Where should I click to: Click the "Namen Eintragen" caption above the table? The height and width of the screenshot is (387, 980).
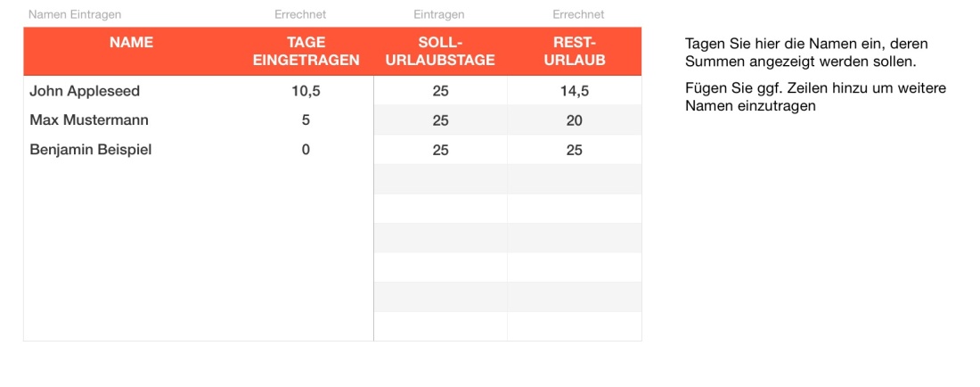(x=75, y=14)
